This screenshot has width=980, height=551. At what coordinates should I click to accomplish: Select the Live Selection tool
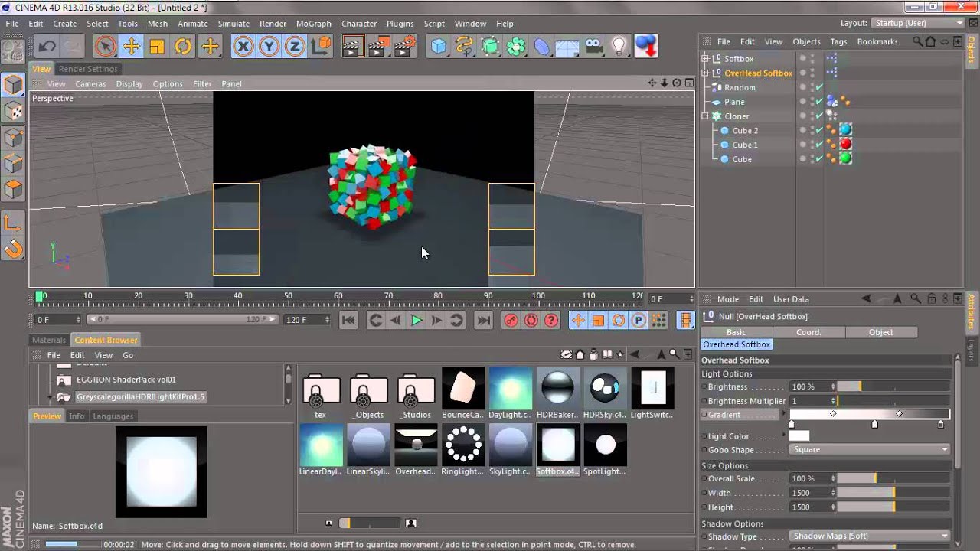point(105,47)
